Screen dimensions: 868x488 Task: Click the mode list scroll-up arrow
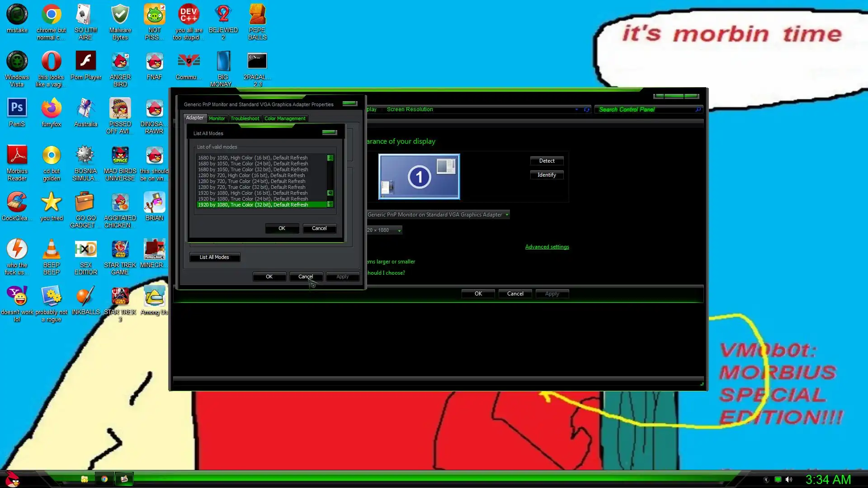tap(330, 158)
